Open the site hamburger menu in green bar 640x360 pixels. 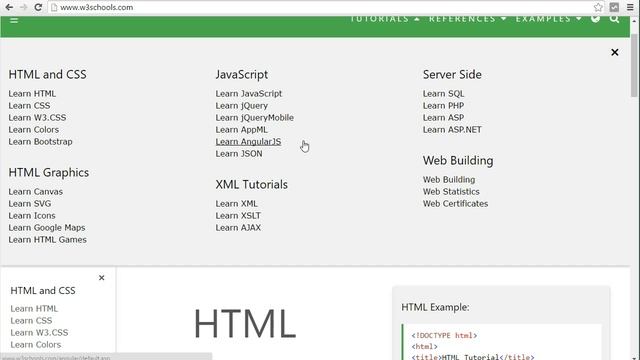pos(14,20)
